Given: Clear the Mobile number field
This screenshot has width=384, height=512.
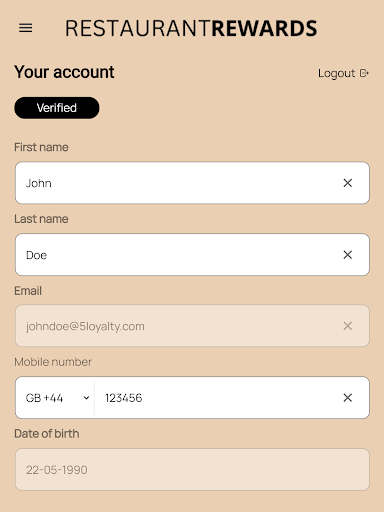Looking at the screenshot, I should tap(348, 398).
